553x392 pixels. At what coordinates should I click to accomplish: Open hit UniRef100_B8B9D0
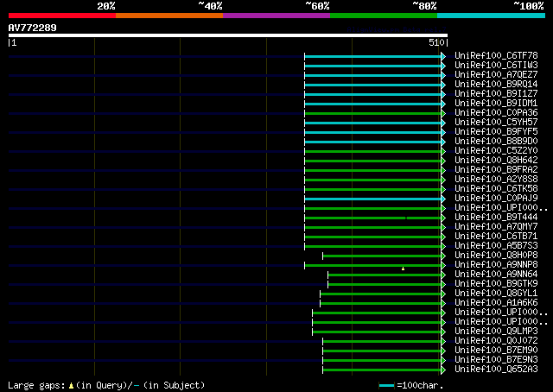(496, 142)
